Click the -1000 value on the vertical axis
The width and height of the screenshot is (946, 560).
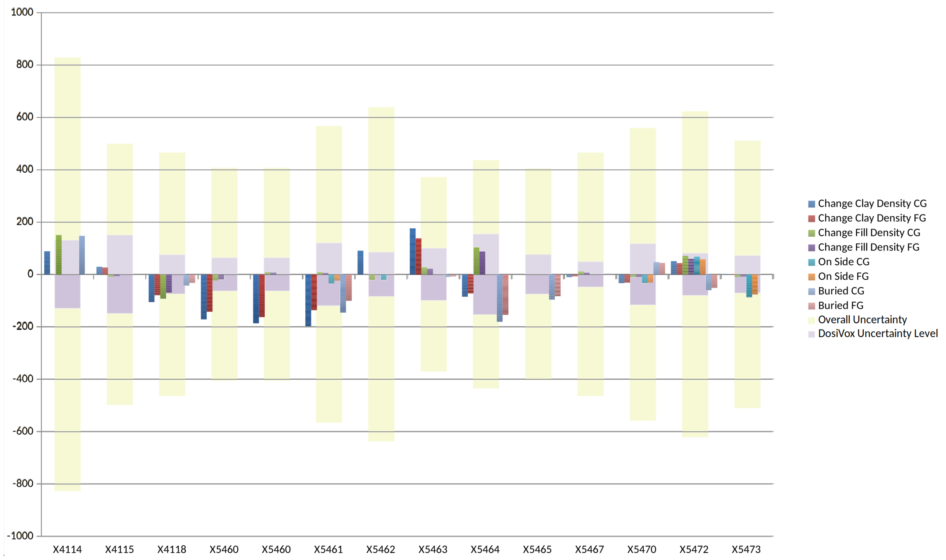pyautogui.click(x=20, y=536)
